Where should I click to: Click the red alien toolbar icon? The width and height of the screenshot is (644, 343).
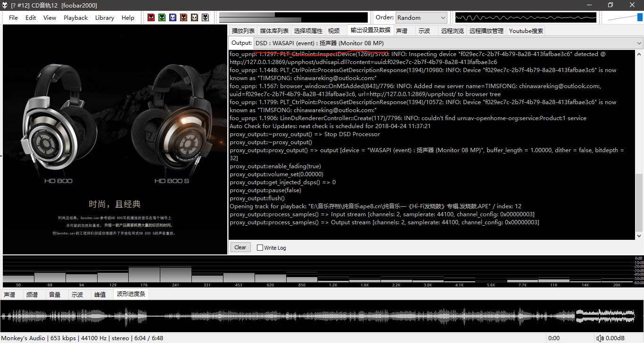[151, 17]
